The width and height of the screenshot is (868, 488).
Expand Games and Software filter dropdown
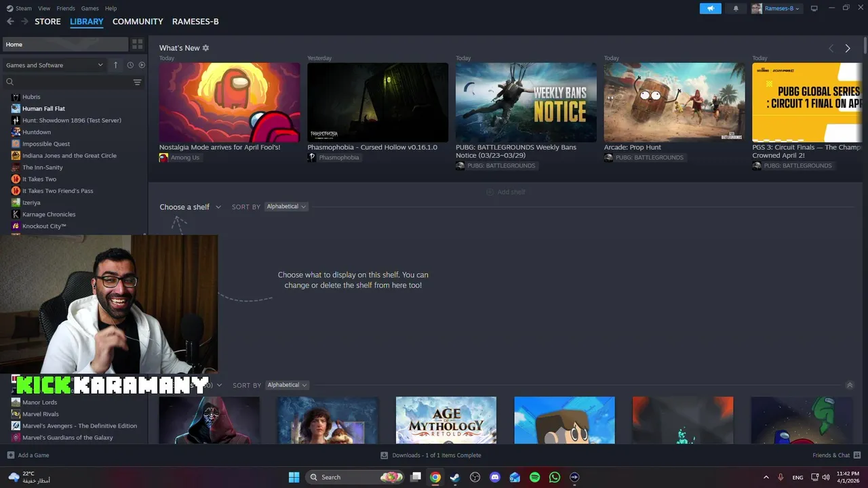(x=54, y=65)
